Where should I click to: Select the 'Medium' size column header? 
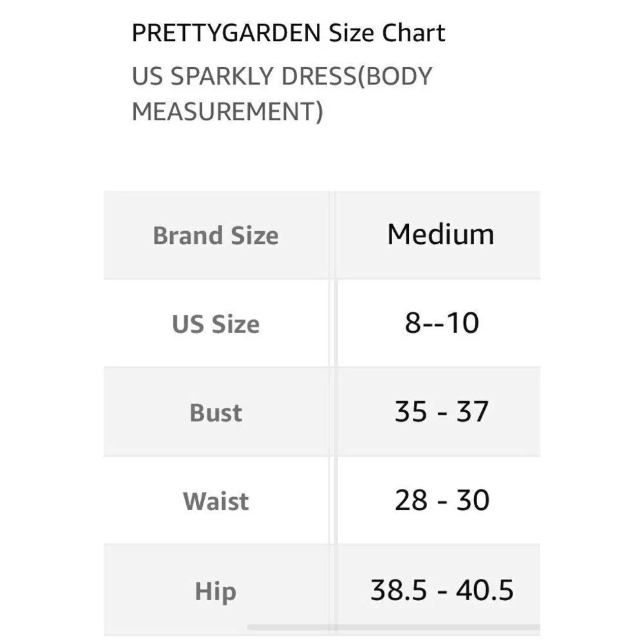pos(440,234)
